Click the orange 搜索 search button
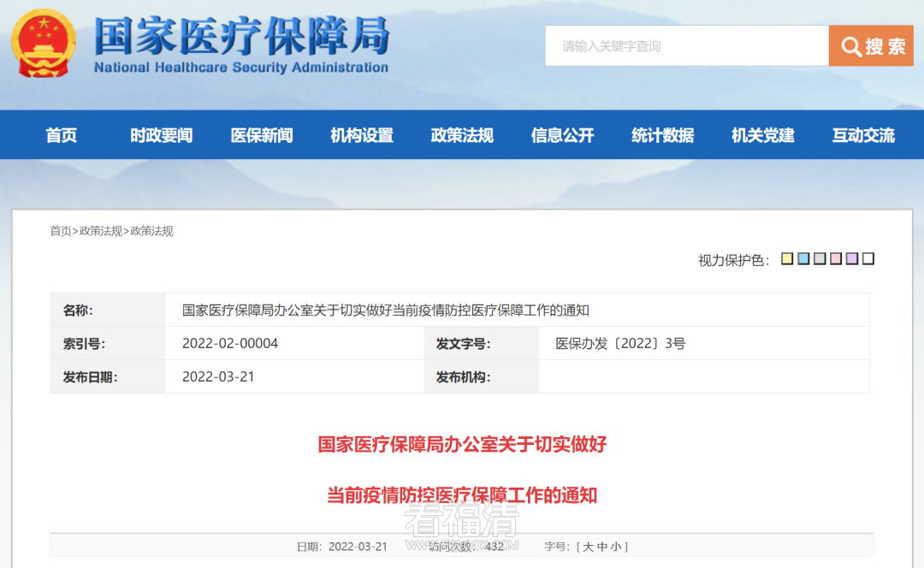The height and width of the screenshot is (568, 924). (871, 46)
